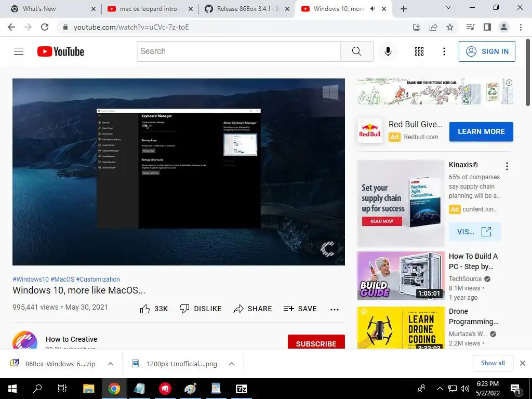532x399 pixels.
Task: Click the video player frame
Action: (x=179, y=172)
